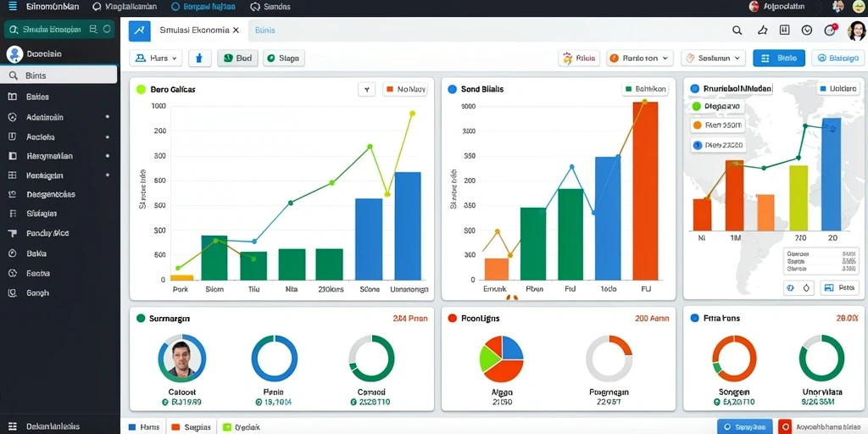868x434 pixels.
Task: Click the blue chart logo icon beside tab
Action: 140,31
